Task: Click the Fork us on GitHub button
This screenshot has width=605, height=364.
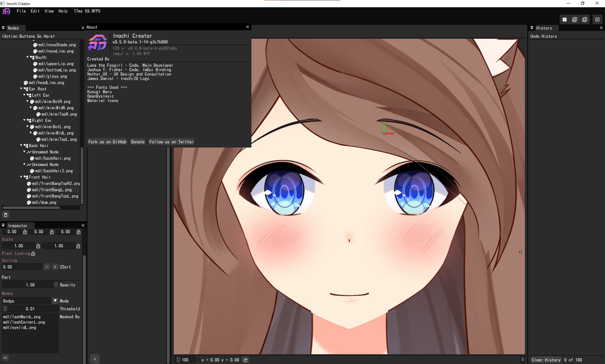Action: point(107,142)
